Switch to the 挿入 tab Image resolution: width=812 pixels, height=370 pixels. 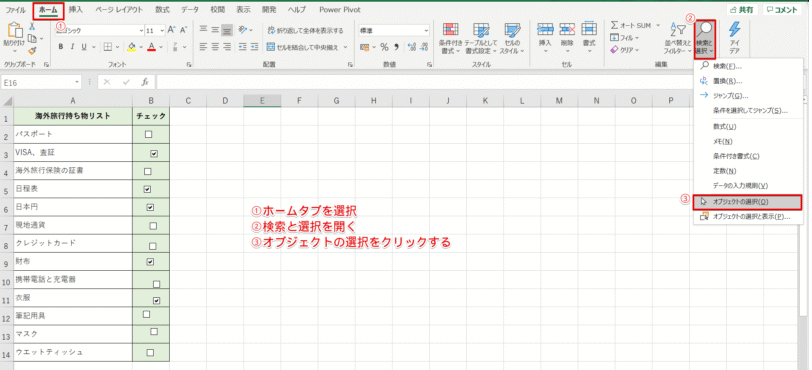pyautogui.click(x=76, y=10)
